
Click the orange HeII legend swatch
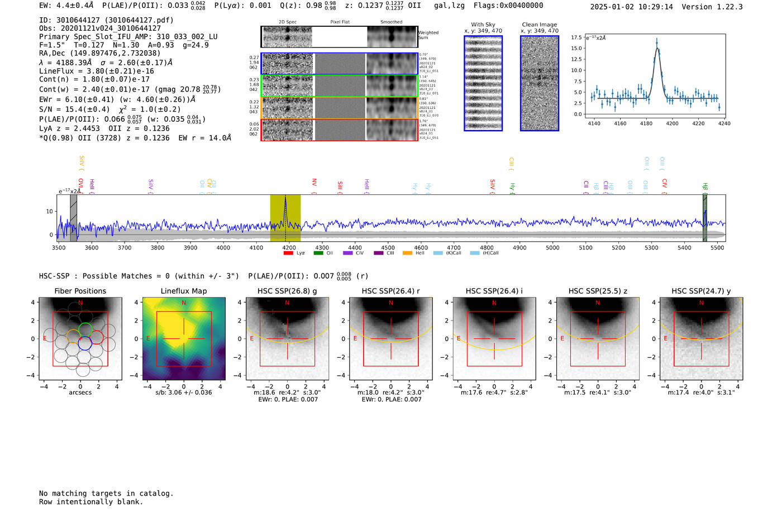408,253
